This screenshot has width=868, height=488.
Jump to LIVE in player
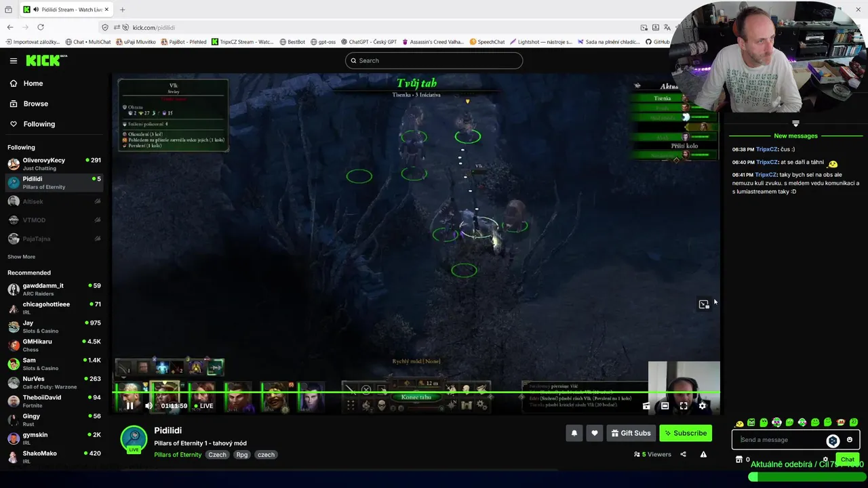(203, 406)
